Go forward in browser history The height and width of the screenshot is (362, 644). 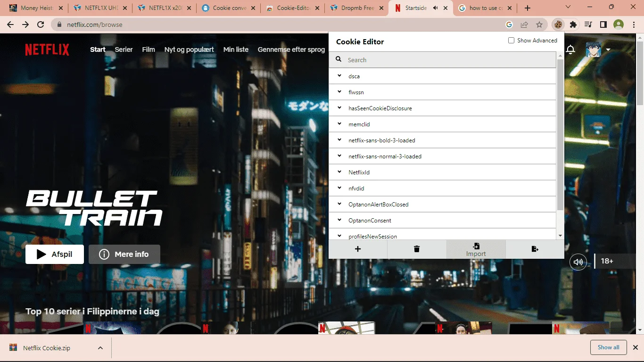tap(25, 25)
